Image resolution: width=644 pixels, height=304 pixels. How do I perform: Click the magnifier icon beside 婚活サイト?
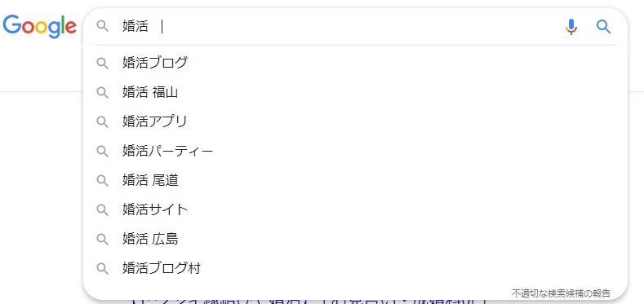(102, 210)
